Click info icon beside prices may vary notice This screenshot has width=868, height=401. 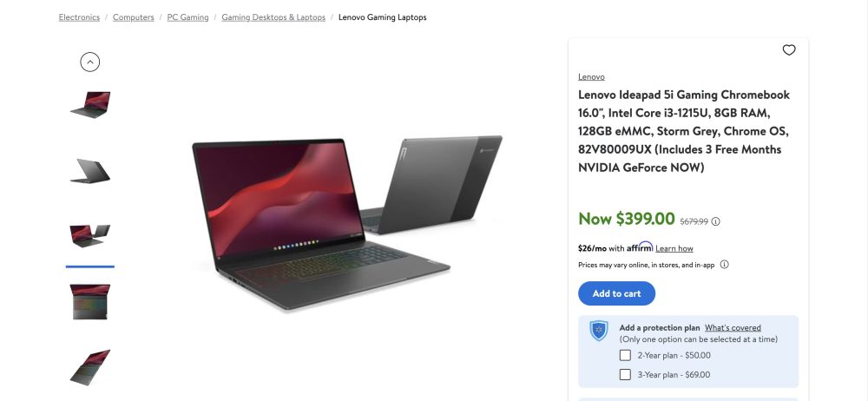click(724, 264)
